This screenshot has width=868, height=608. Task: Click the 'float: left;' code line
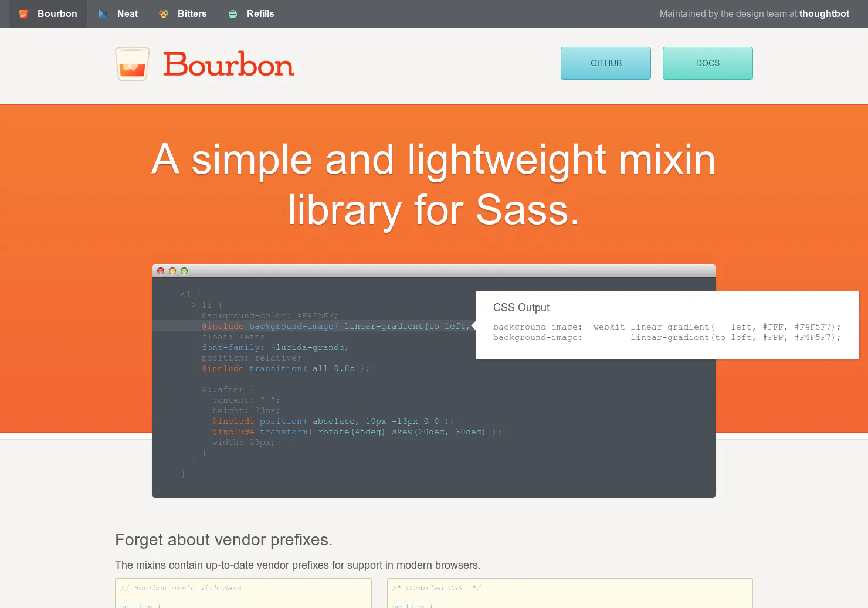click(233, 337)
